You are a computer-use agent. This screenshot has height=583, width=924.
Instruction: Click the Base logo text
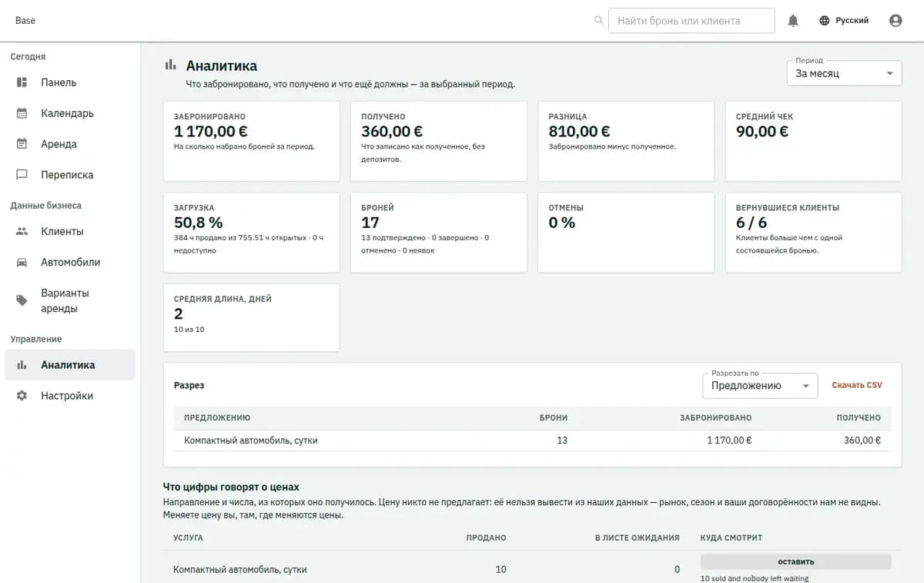point(25,21)
